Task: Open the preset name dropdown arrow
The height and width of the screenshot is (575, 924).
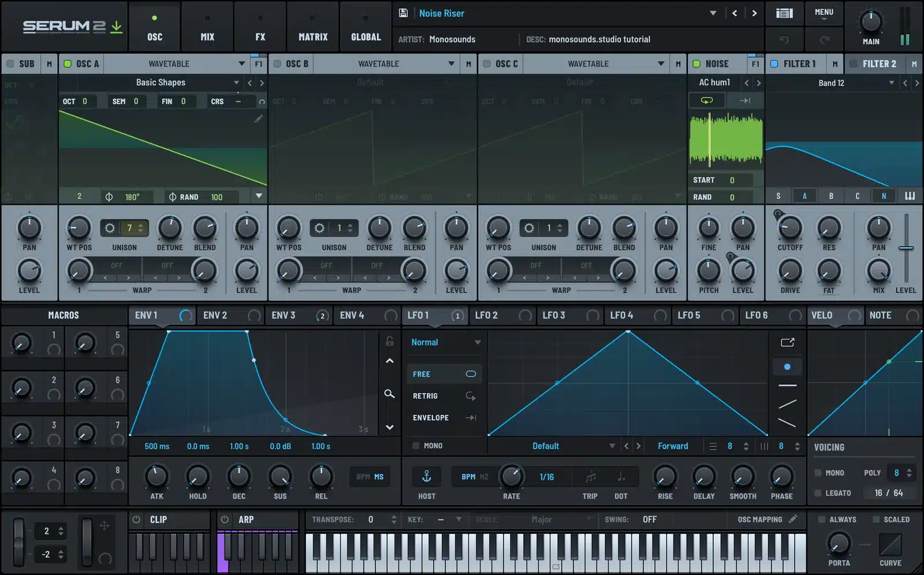Action: (713, 13)
